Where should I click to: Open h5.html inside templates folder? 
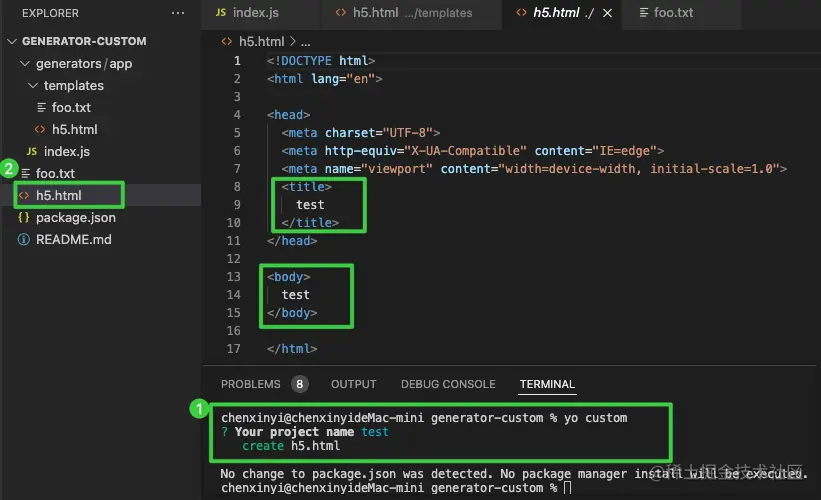pyautogui.click(x=74, y=129)
